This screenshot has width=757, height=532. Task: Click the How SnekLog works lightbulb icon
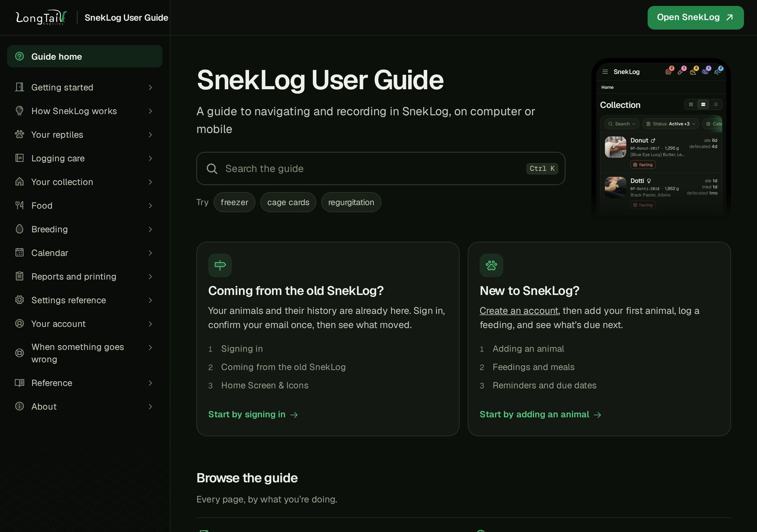[19, 111]
